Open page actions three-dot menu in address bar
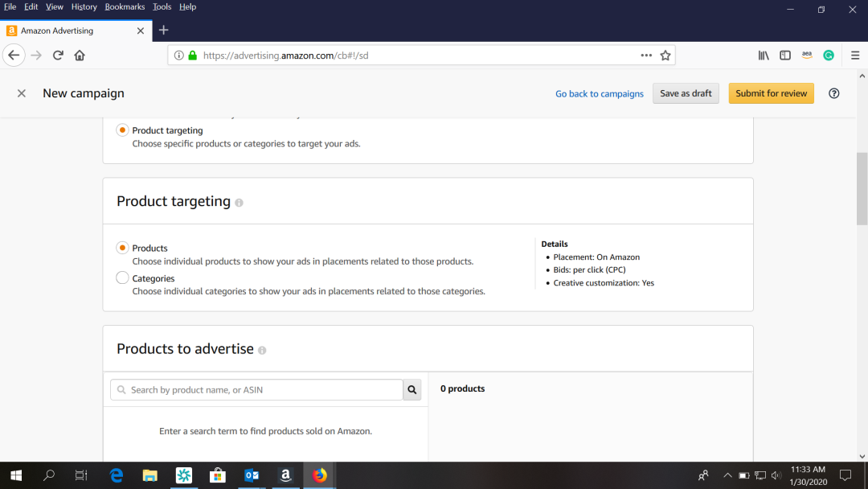 [646, 55]
